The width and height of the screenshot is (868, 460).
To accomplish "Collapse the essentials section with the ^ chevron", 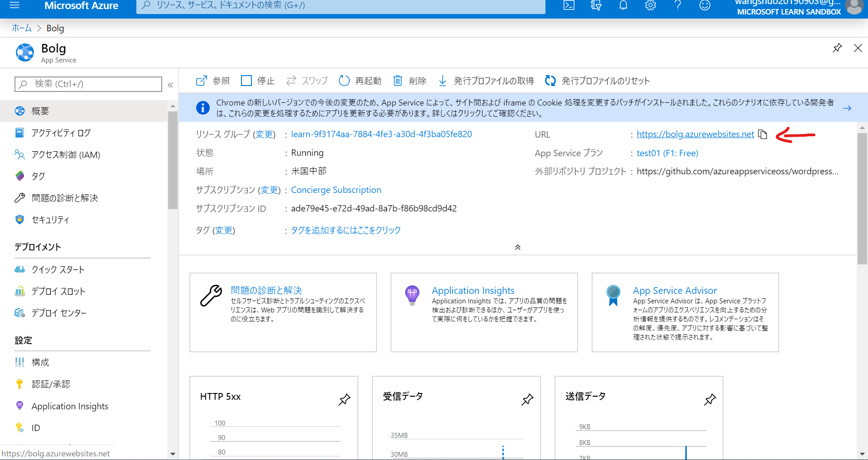I will click(517, 247).
